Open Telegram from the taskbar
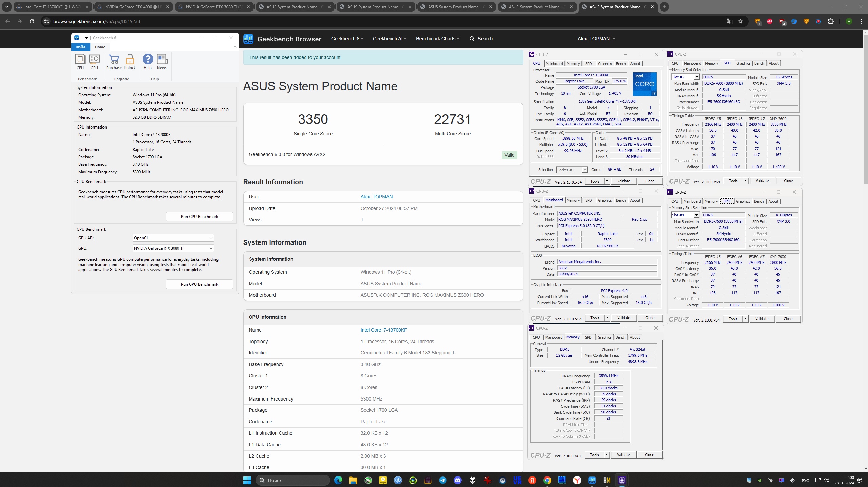 click(x=443, y=480)
